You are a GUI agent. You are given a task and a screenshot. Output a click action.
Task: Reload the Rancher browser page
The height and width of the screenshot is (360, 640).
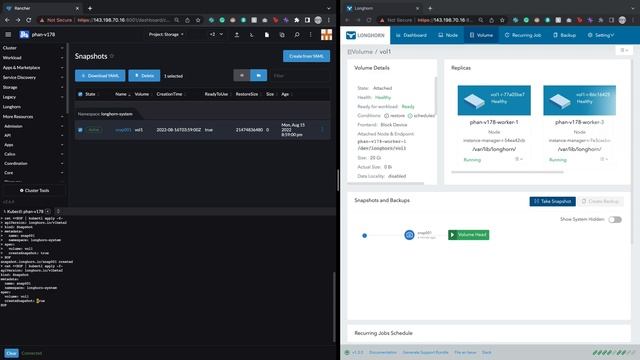(x=29, y=20)
